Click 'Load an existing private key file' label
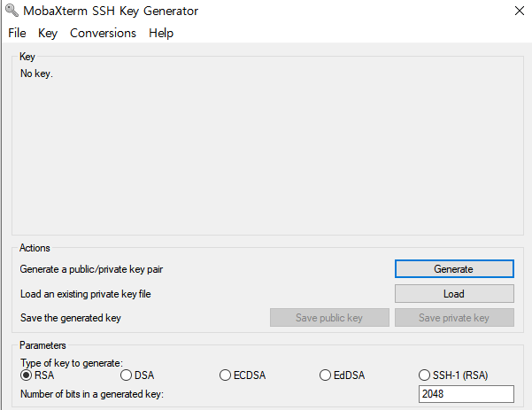This screenshot has height=410, width=532. [x=86, y=294]
